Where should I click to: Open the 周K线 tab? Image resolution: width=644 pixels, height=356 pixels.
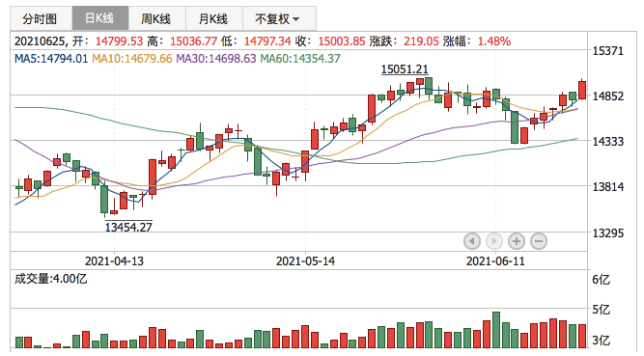(x=156, y=19)
